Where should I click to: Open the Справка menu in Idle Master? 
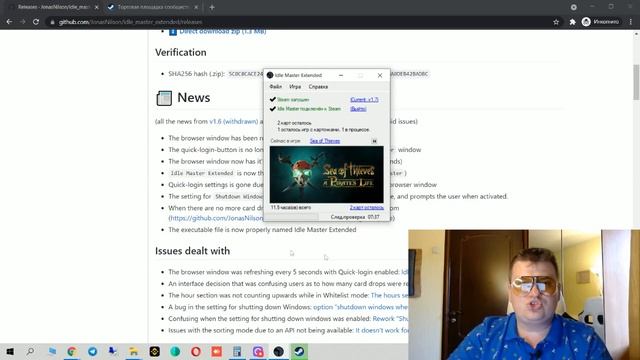click(x=318, y=87)
